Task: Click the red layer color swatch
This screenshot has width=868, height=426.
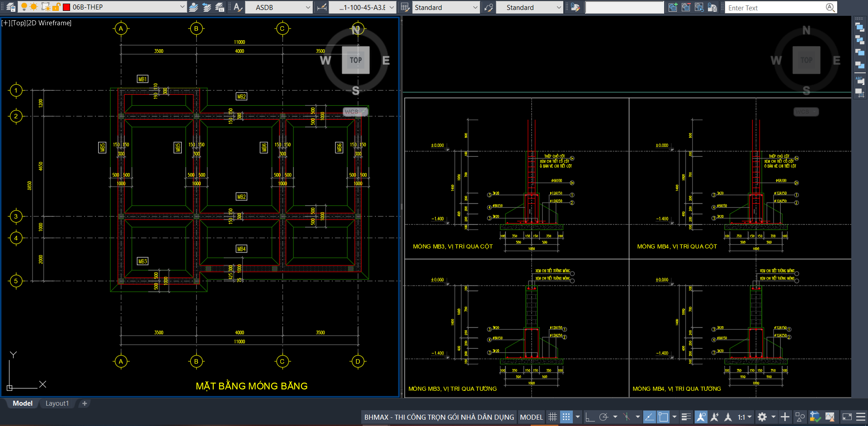Action: (66, 7)
